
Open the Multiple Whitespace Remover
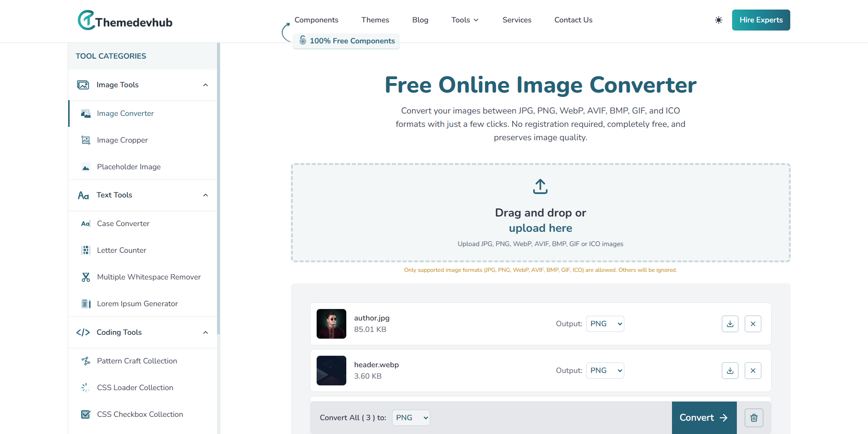[x=148, y=277]
